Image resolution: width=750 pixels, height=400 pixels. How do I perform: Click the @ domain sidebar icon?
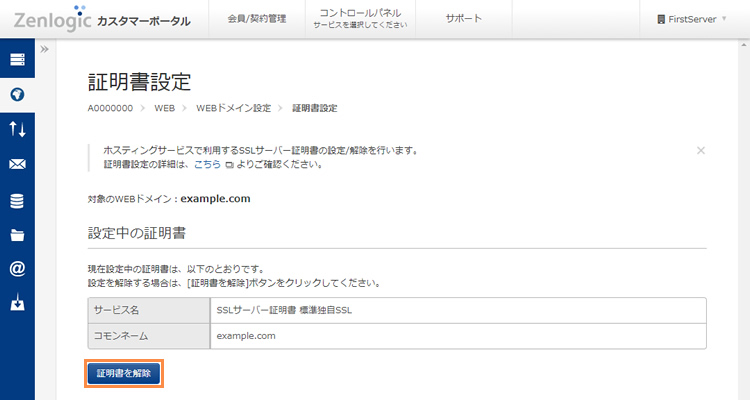click(x=17, y=269)
